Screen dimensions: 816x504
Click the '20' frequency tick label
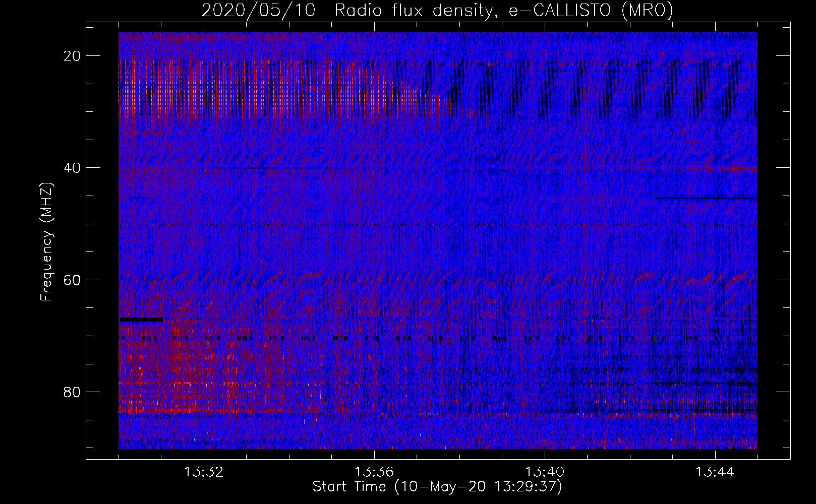pos(73,56)
